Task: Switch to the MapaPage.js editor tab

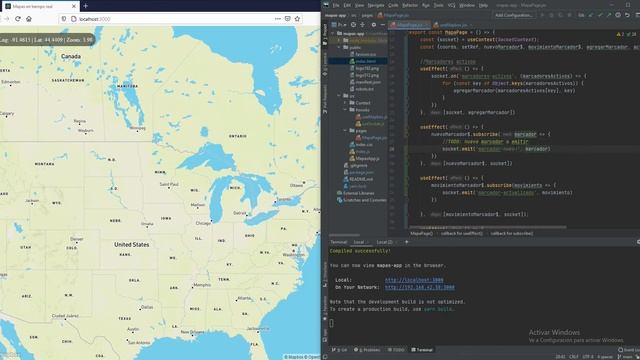Action: click(x=409, y=25)
